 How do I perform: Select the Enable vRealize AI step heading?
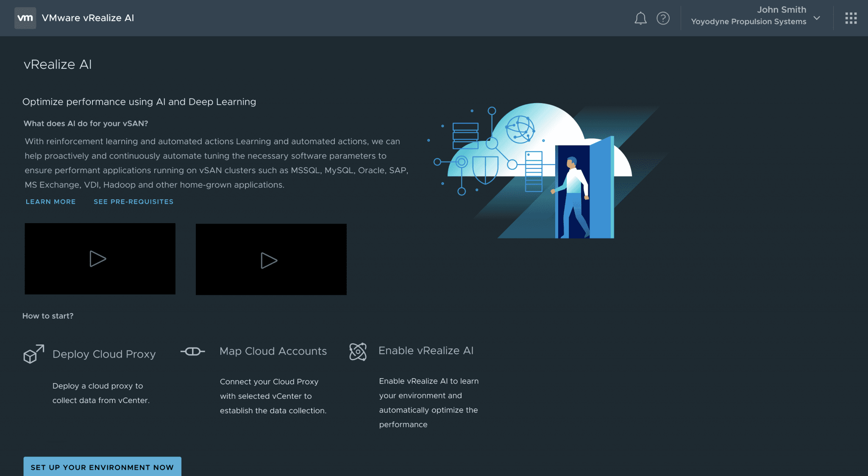click(426, 351)
